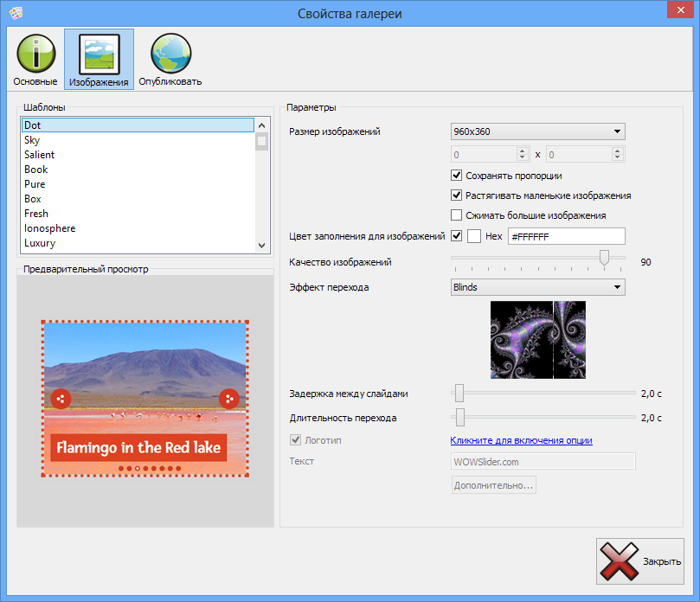Click the Закрыть button

[640, 561]
